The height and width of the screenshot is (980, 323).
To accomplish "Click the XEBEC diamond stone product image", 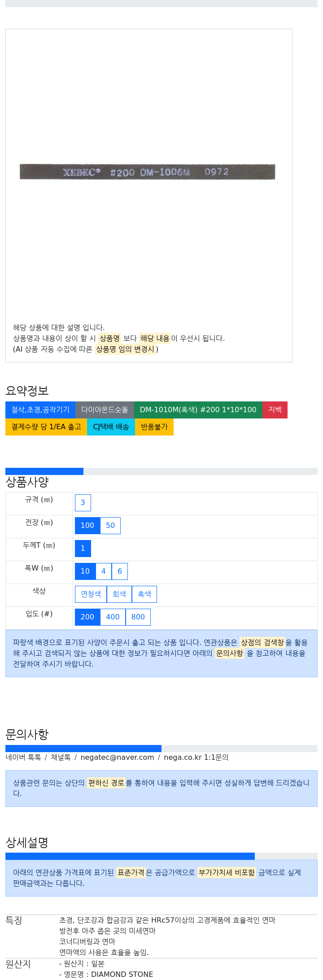I will pyautogui.click(x=148, y=172).
